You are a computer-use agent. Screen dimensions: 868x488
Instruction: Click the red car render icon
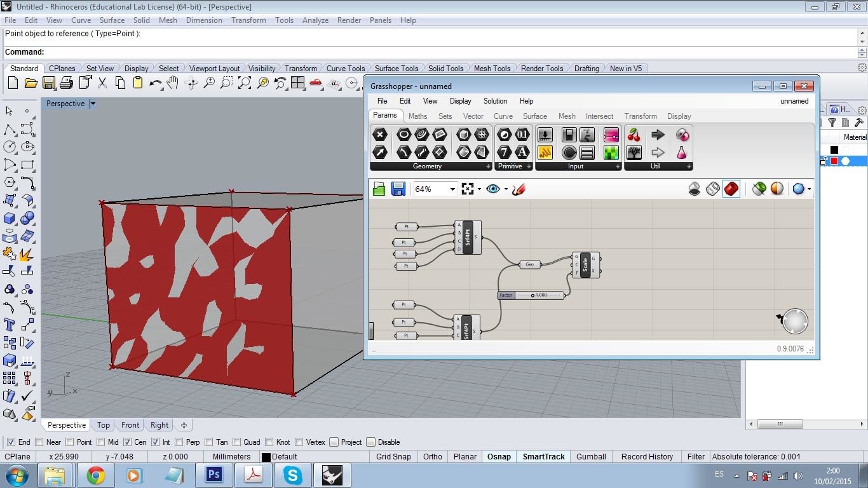pyautogui.click(x=316, y=83)
